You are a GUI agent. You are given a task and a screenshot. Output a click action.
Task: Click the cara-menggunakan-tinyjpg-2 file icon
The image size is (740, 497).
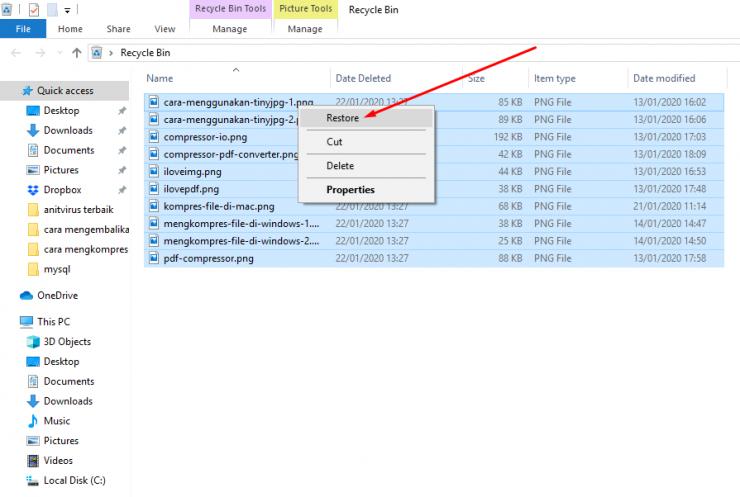(x=154, y=119)
